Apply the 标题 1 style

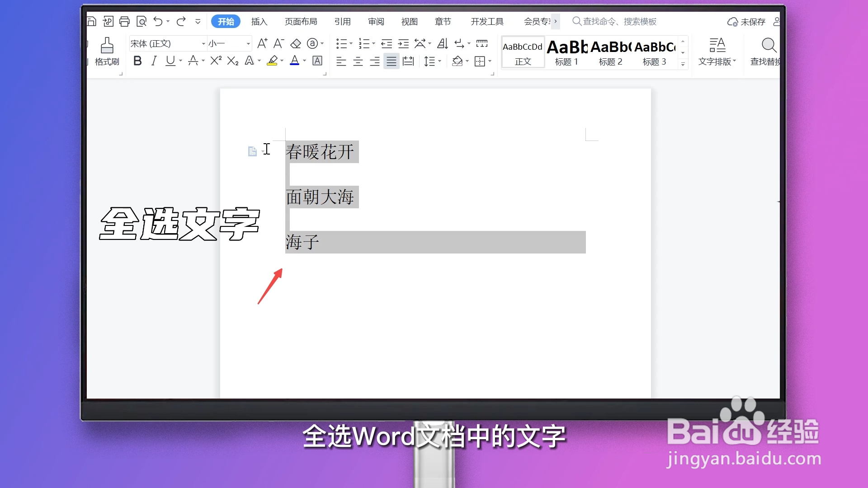(x=566, y=52)
